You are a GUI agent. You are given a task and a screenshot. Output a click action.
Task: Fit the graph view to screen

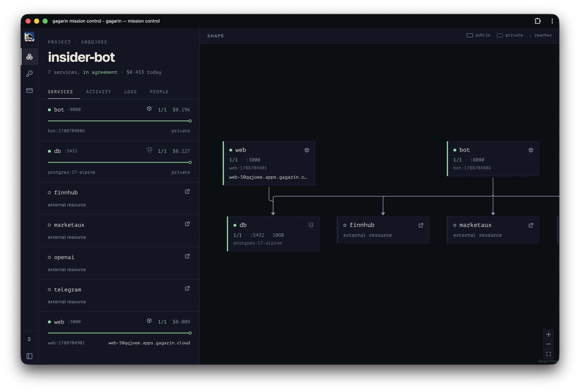(x=549, y=354)
